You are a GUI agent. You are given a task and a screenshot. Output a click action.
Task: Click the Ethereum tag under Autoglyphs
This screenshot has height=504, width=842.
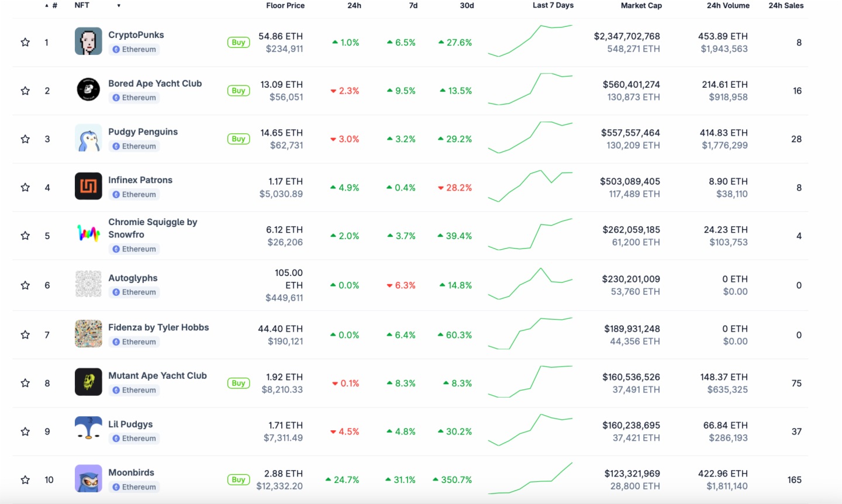point(134,292)
